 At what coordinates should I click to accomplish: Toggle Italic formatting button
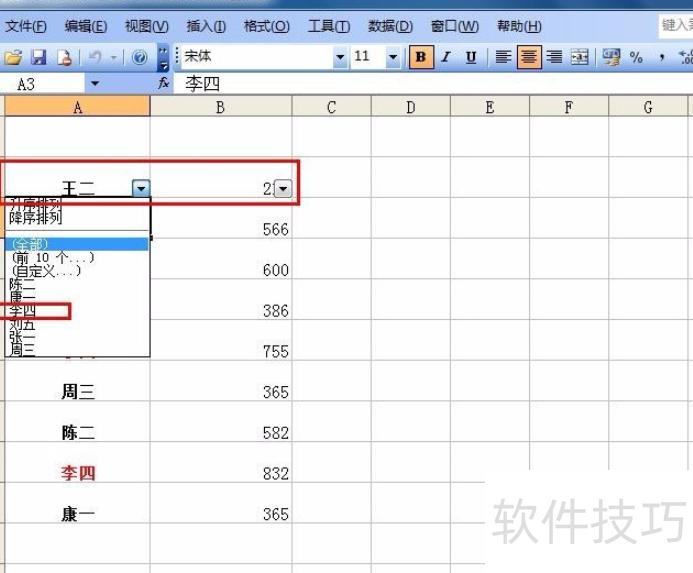(x=446, y=57)
